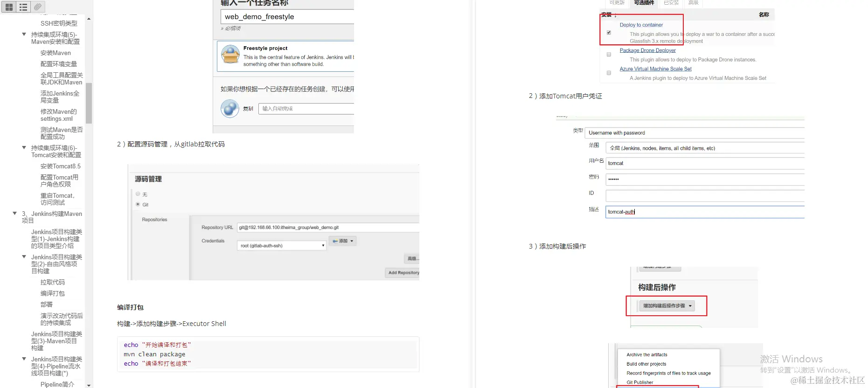
Task: Go to Pipeline简介 outline entry
Action: coord(57,385)
